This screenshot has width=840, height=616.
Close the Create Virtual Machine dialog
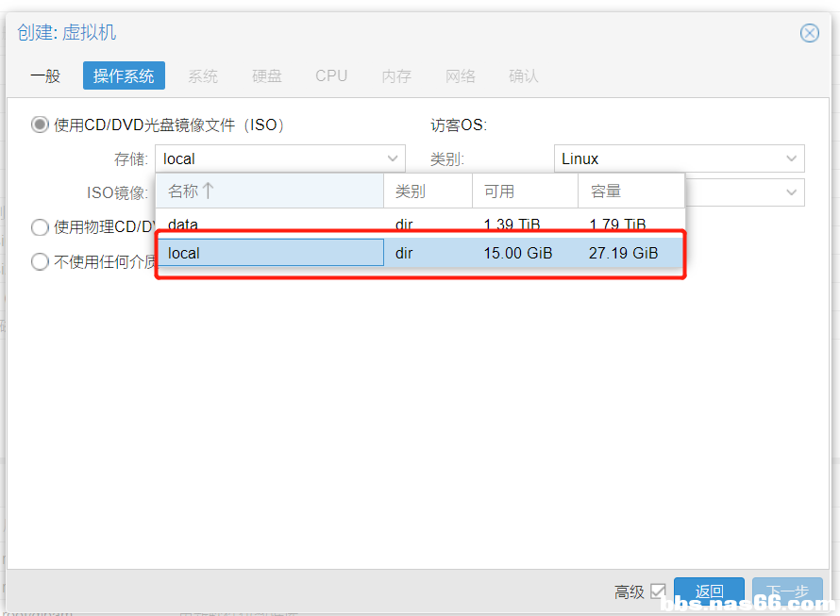tap(809, 33)
